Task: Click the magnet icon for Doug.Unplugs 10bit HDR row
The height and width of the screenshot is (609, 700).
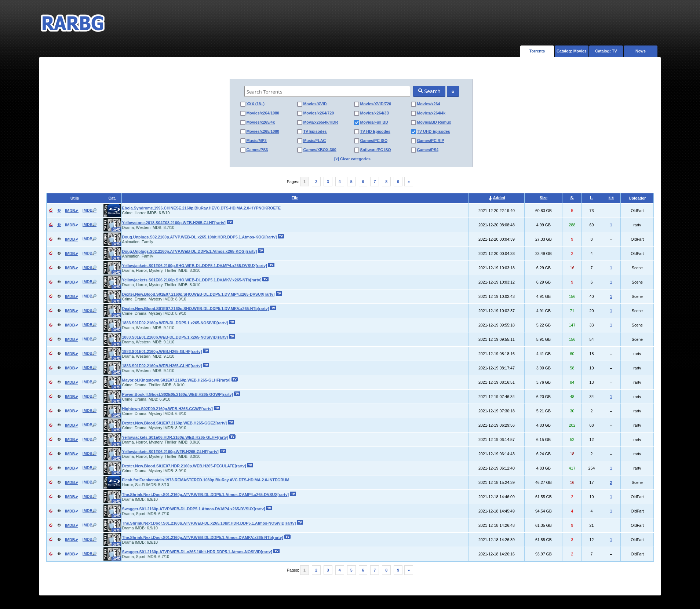Action: click(51, 239)
